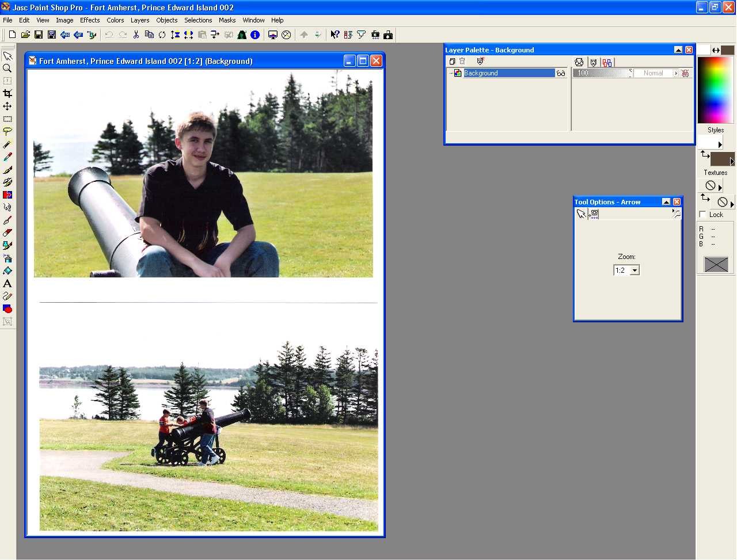Select the Crop tool
Image resolution: width=737 pixels, height=560 pixels.
7,93
